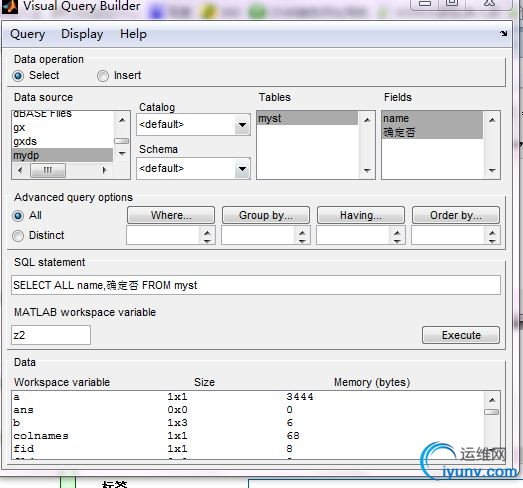Click Data source horizontal scroll right arrow
Screen dimensions: 523x488
click(x=105, y=170)
